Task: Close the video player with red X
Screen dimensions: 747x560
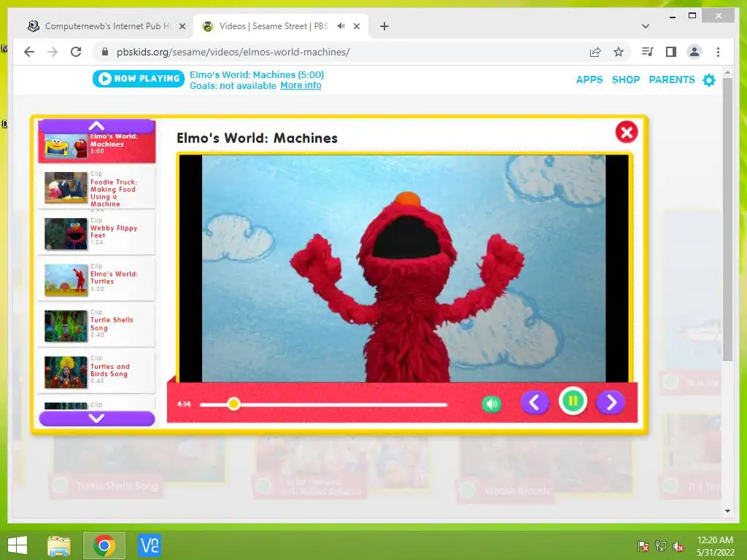Action: point(627,132)
